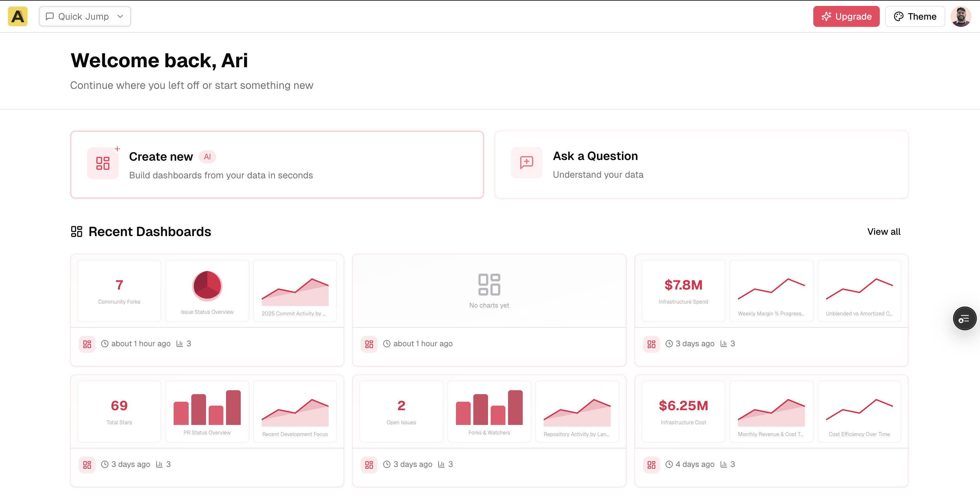
Task: Click the AI badge beside Create new
Action: click(x=207, y=156)
